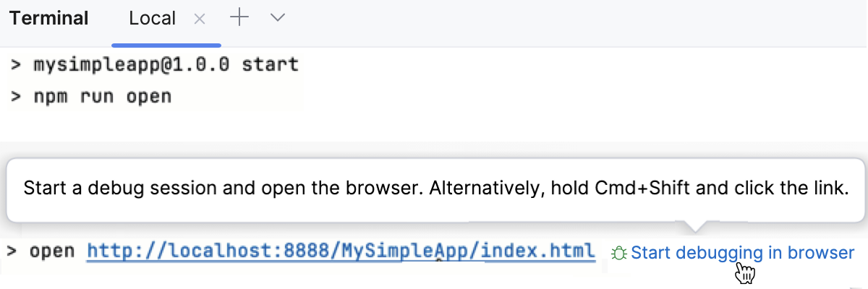The height and width of the screenshot is (289, 868).
Task: Click the npm run open line
Action: click(x=102, y=96)
